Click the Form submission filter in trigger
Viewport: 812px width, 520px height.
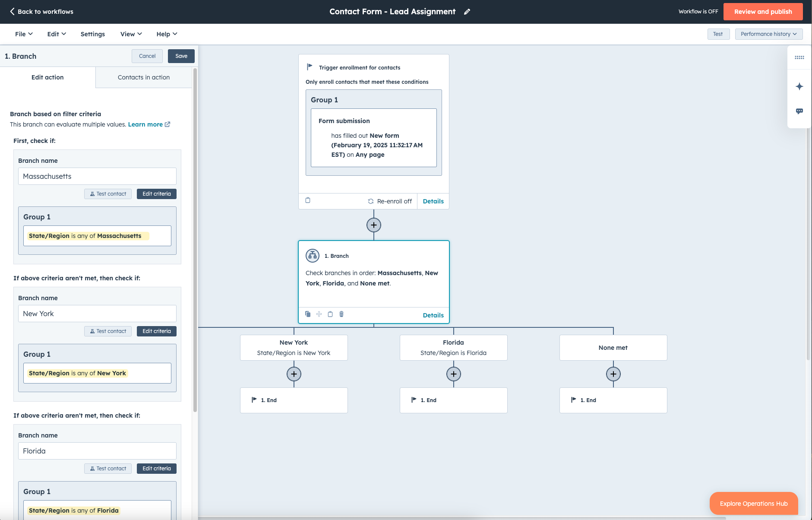tap(373, 138)
